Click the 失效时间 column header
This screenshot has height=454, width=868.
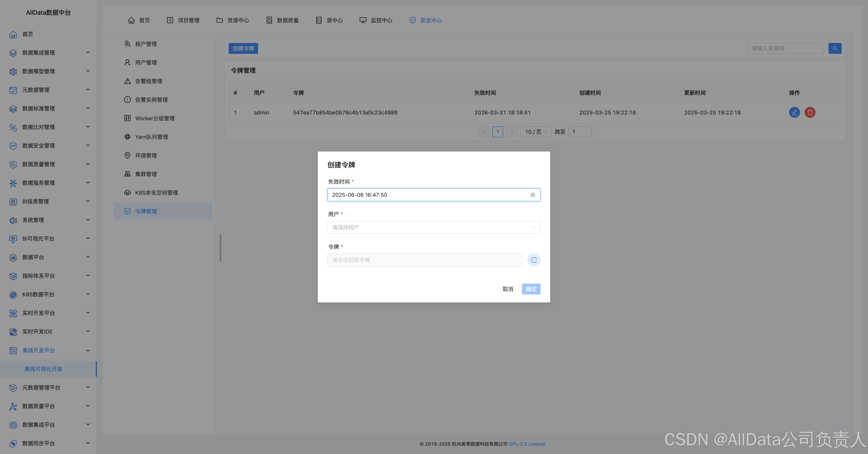(x=485, y=93)
